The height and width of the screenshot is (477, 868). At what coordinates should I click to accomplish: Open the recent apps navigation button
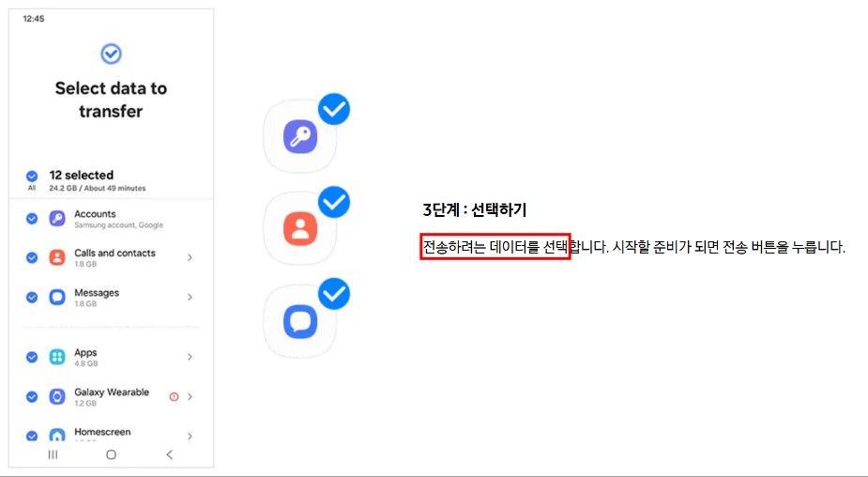pyautogui.click(x=53, y=454)
